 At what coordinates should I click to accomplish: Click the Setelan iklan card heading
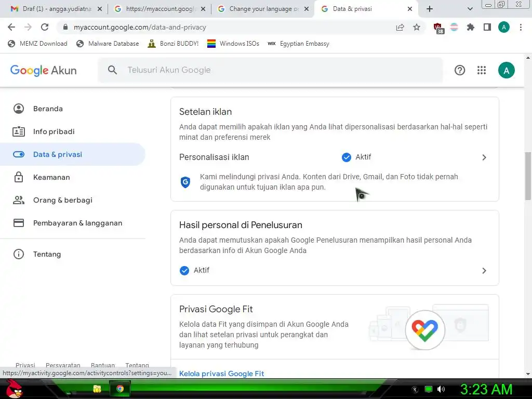tap(205, 112)
